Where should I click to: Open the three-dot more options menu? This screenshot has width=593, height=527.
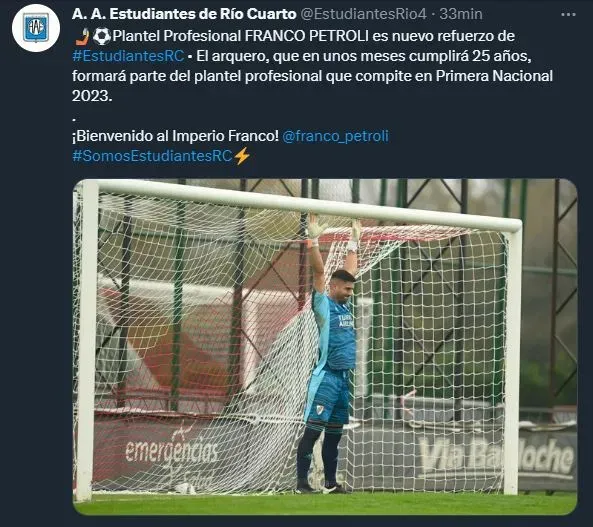(x=568, y=14)
